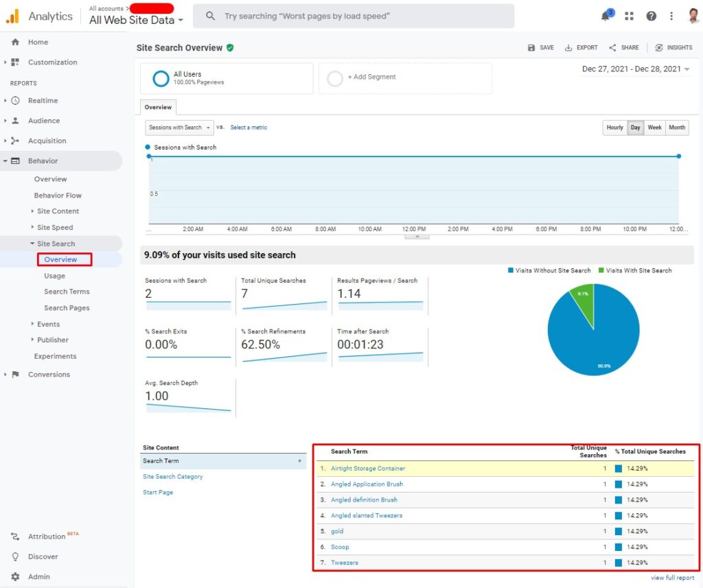Open the view full report link

click(672, 577)
